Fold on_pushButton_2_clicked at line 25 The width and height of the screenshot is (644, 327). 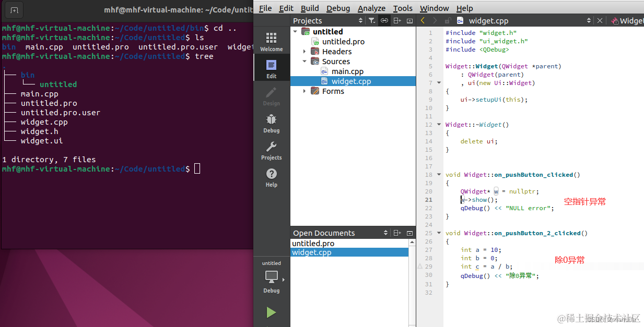click(x=439, y=233)
